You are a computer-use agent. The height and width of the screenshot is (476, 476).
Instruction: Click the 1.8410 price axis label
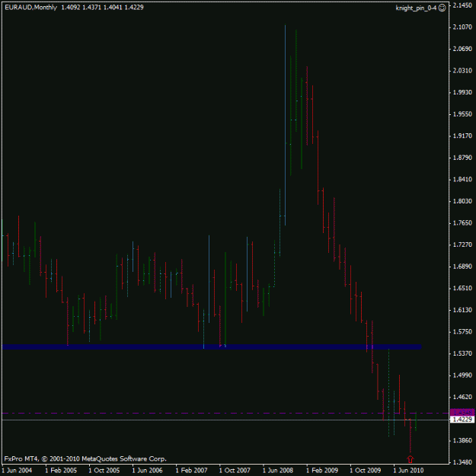pyautogui.click(x=462, y=180)
